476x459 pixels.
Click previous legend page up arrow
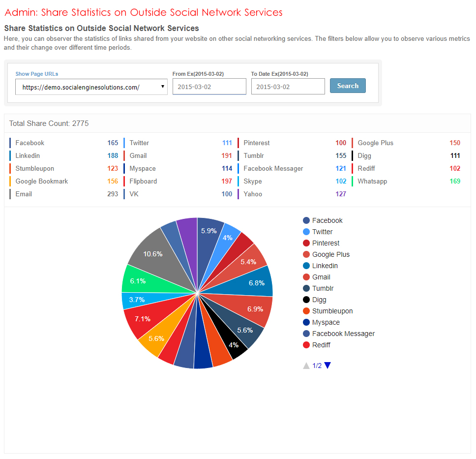click(x=306, y=366)
